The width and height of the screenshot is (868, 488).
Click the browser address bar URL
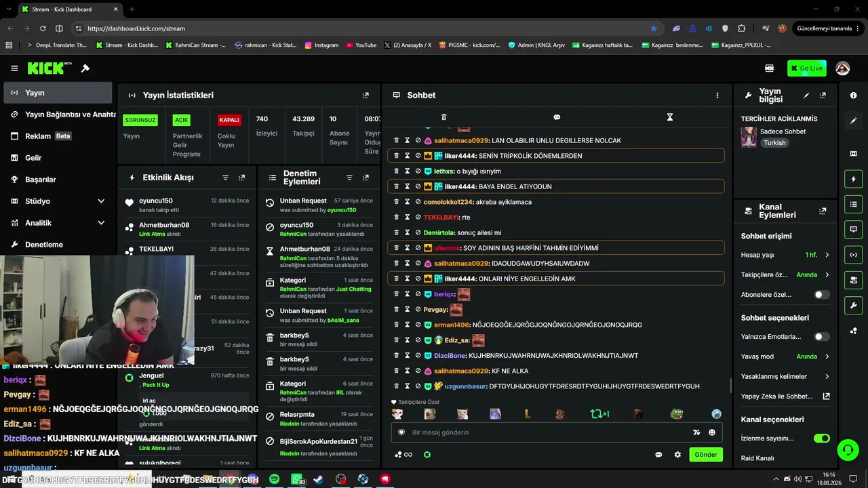click(x=136, y=28)
